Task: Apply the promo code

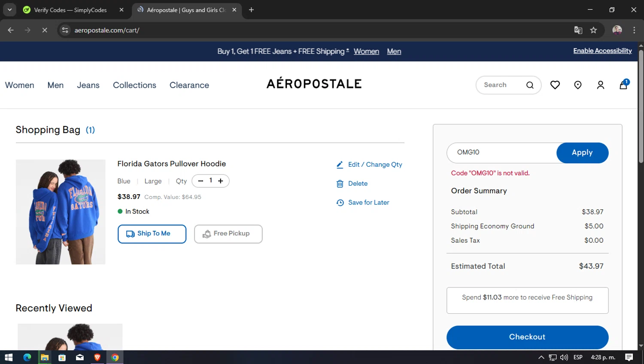Action: pos(582,153)
